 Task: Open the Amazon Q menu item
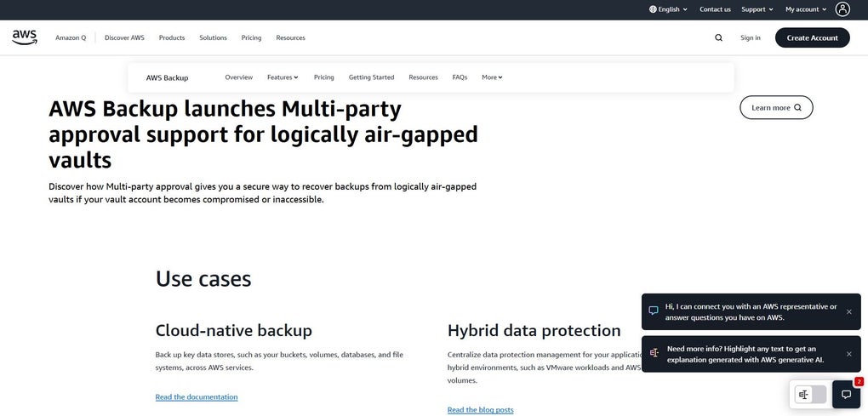(71, 37)
